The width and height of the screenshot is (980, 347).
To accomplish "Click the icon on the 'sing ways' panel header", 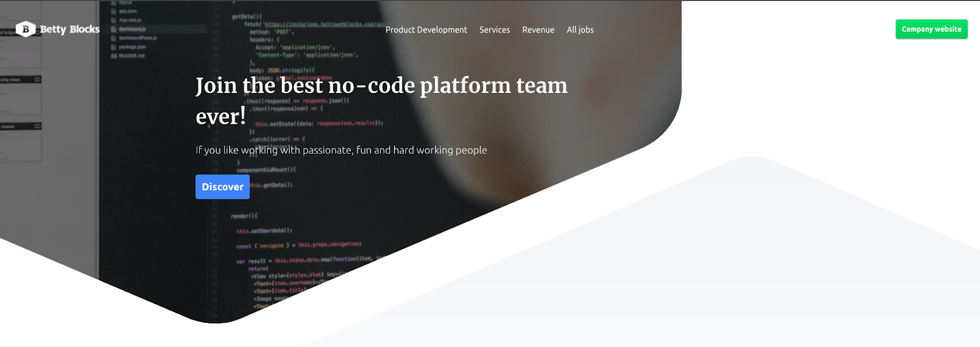I will click(x=37, y=80).
